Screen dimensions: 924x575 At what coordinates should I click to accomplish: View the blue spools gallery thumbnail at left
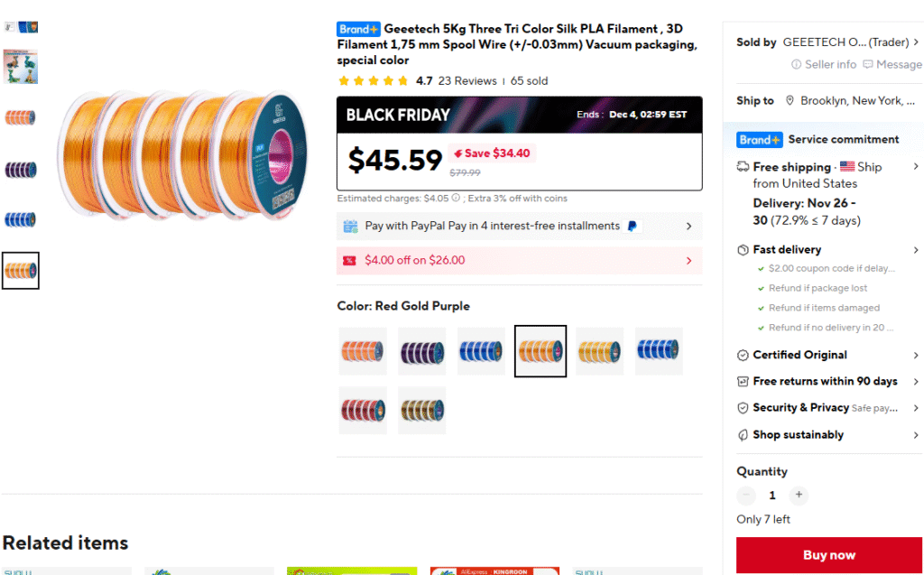pos(20,219)
